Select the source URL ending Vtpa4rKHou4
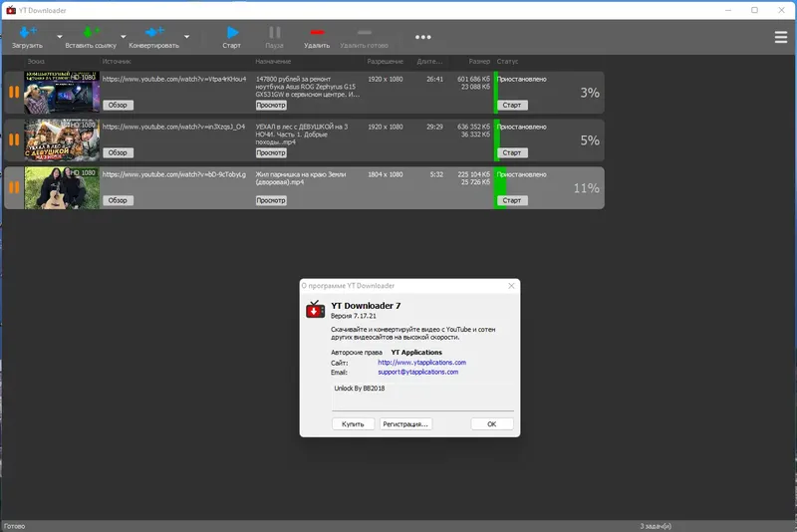The height and width of the screenshot is (532, 797). tap(174, 80)
